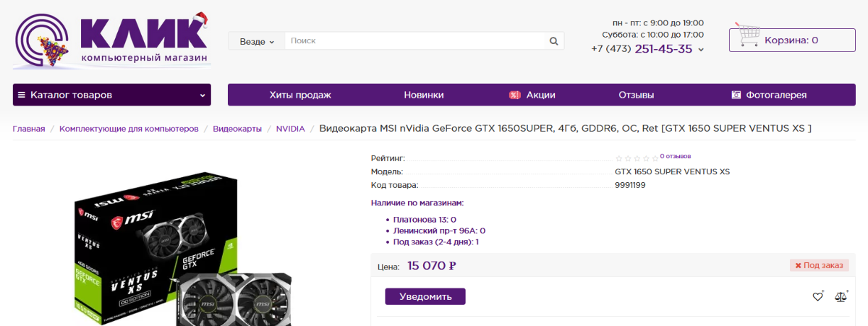Click the MSI graphics card product image
Image resolution: width=868 pixels, height=326 pixels.
(184, 249)
